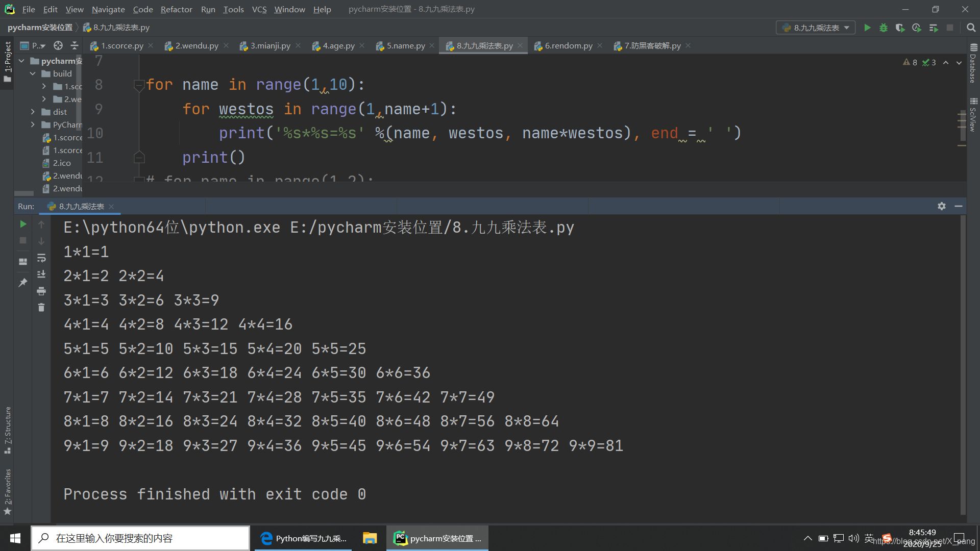Toggle the Favorites tool window tab
This screenshot has width=980, height=551.
(7, 492)
